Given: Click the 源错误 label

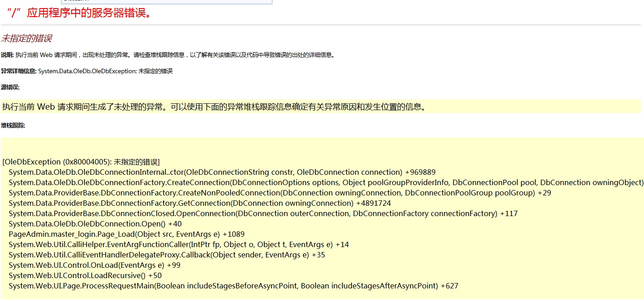Looking at the screenshot, I should coord(10,87).
